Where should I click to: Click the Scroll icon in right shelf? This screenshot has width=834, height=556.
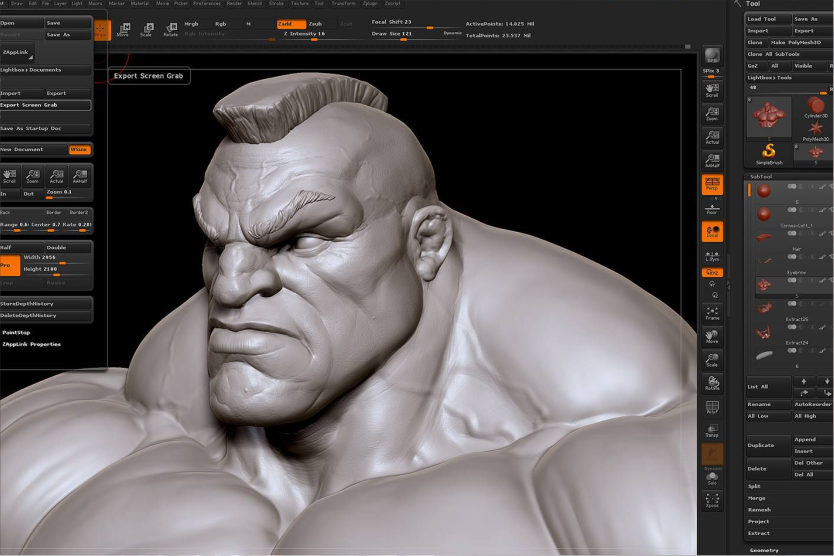(x=712, y=90)
